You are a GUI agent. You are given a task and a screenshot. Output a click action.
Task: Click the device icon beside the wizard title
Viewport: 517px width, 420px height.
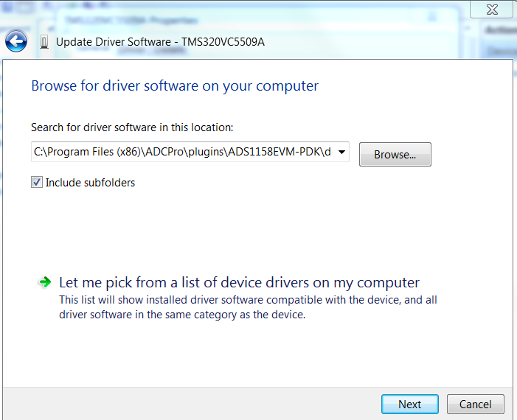(x=44, y=42)
